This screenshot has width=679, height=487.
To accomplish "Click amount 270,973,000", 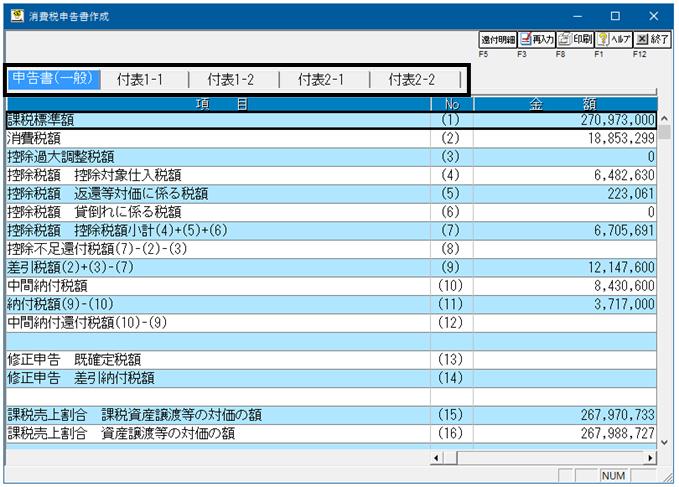I will [x=618, y=120].
